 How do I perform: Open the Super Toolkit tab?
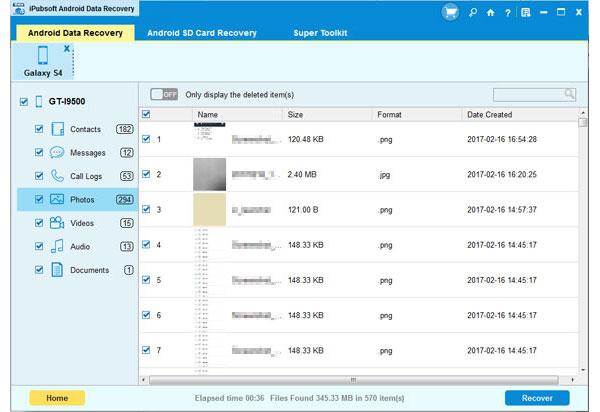(319, 33)
